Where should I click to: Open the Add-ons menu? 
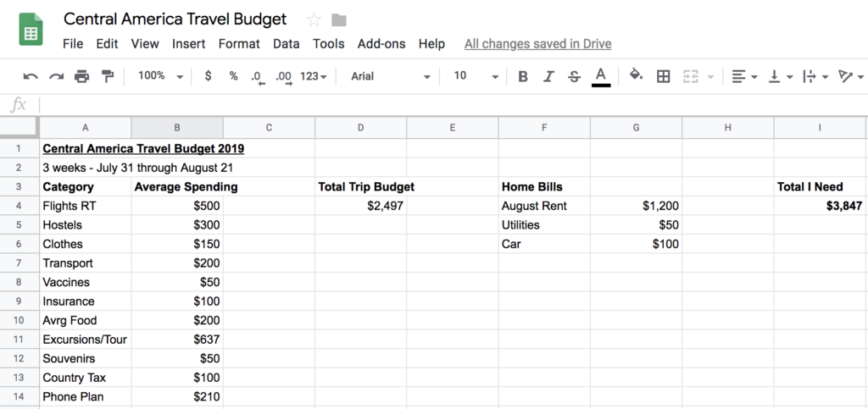pyautogui.click(x=381, y=44)
